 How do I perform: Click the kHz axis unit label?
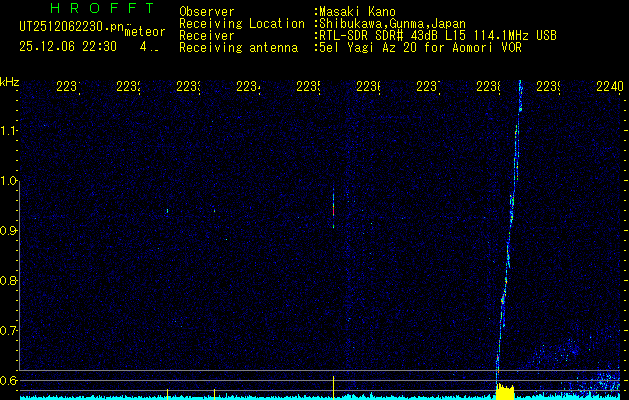coord(9,82)
